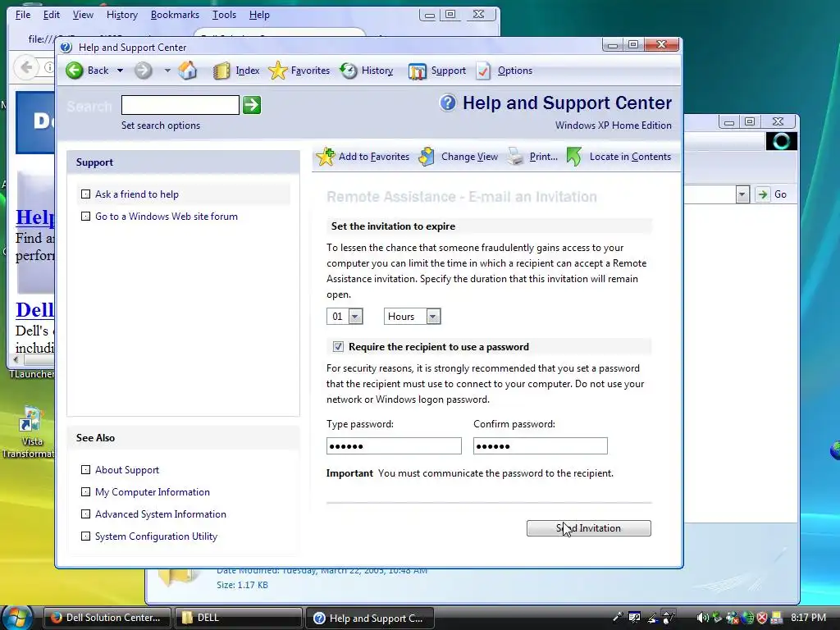The height and width of the screenshot is (630, 840).
Task: Click the 8:17 PM clock
Action: 808,617
